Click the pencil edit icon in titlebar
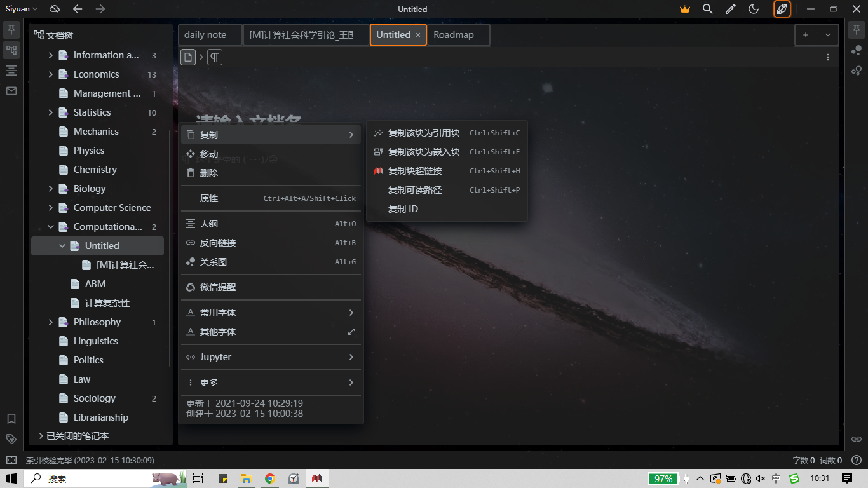 pos(730,9)
